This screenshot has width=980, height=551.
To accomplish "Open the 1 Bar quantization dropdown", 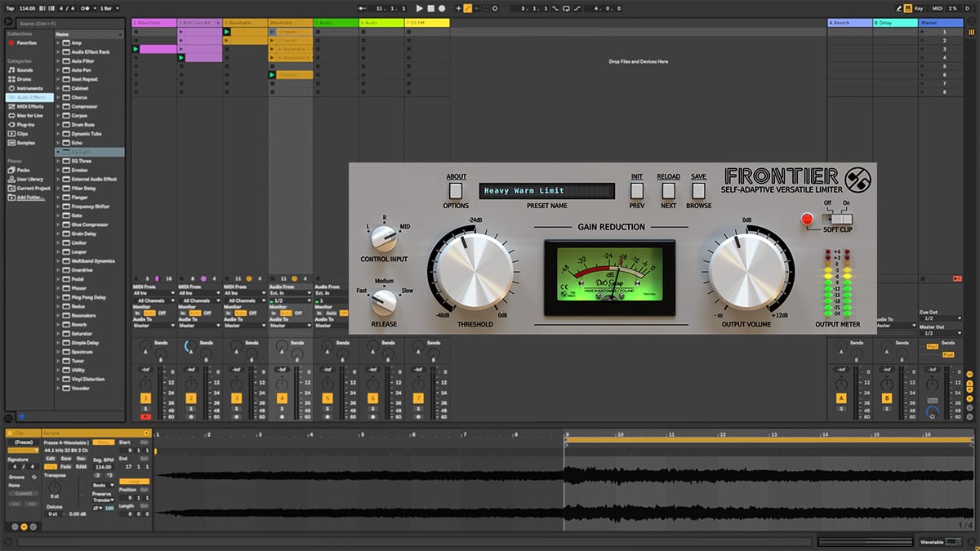I will click(107, 7).
